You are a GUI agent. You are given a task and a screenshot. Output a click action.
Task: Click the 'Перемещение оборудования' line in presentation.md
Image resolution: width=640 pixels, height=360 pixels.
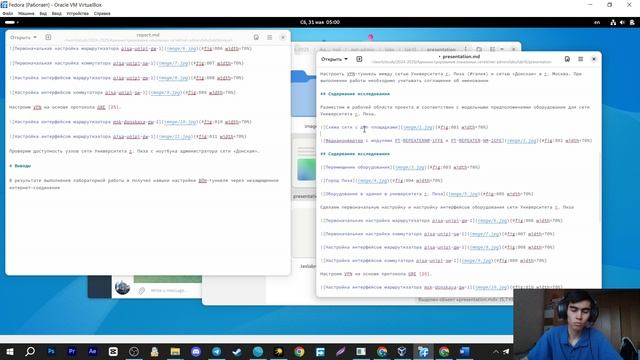(400, 167)
